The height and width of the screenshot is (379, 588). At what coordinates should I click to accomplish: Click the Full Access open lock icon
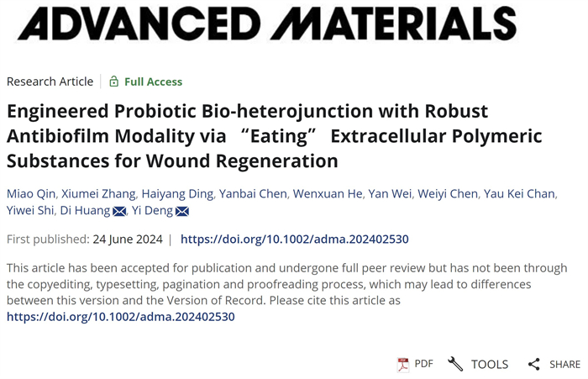113,82
